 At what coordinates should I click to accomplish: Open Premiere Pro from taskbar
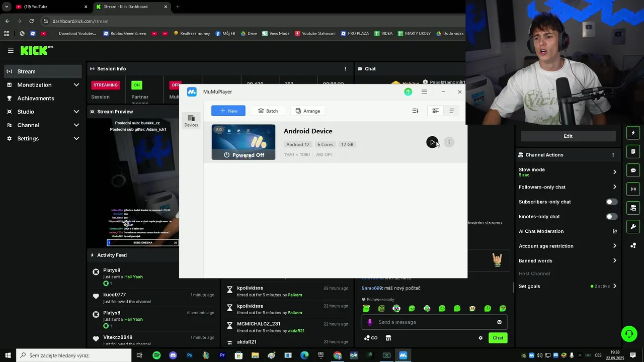(x=222, y=355)
